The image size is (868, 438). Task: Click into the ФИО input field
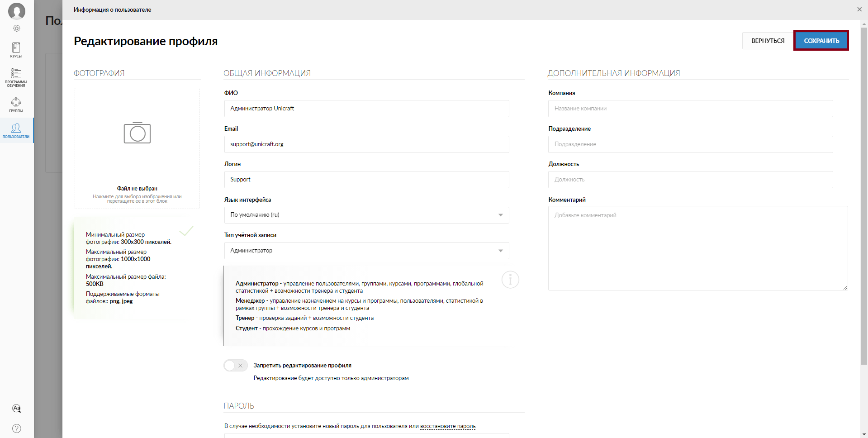click(366, 109)
